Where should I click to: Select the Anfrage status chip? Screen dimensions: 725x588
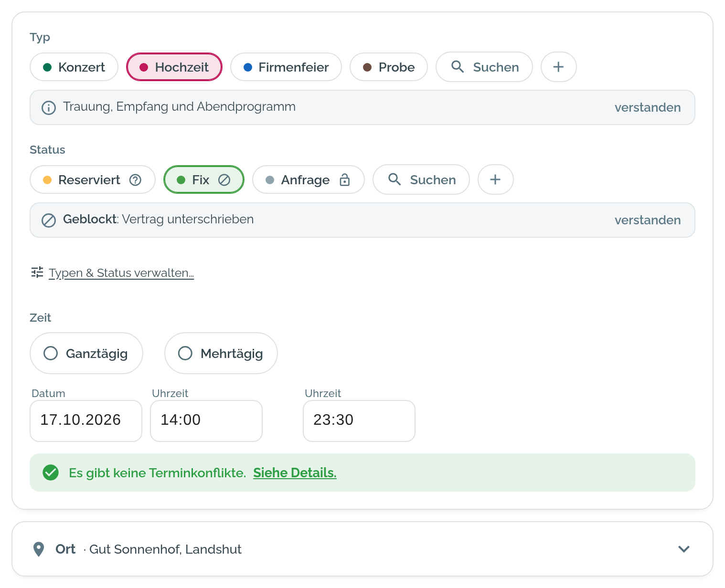pyautogui.click(x=309, y=179)
